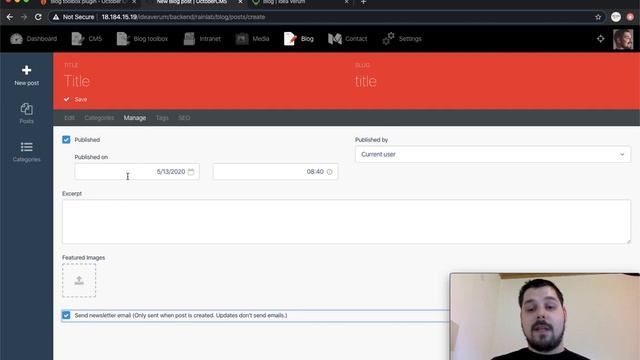
Task: Close the New blog post tab
Action: [240, 2]
